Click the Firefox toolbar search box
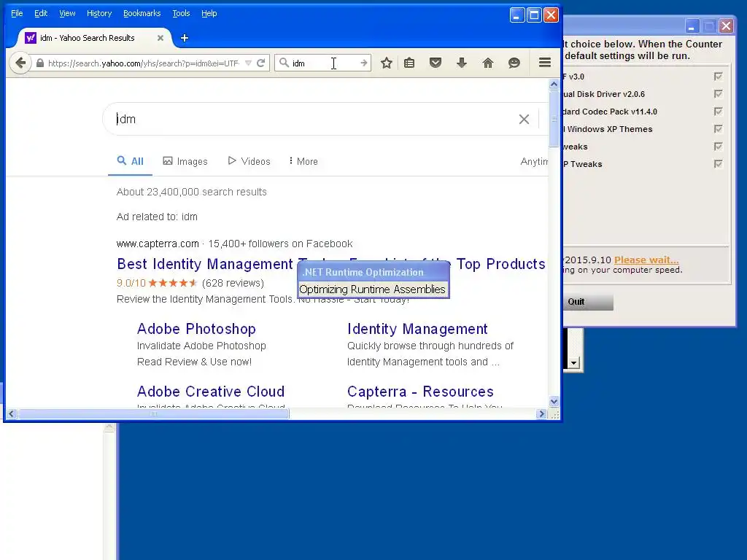Viewport: 747px width, 560px height. pyautogui.click(x=322, y=63)
